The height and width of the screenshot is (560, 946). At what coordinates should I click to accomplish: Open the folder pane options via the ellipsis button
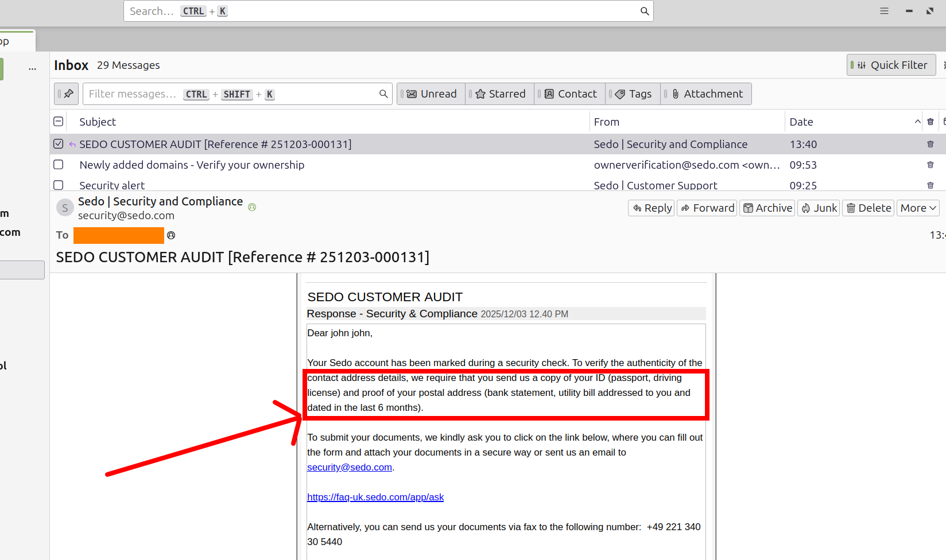point(32,68)
